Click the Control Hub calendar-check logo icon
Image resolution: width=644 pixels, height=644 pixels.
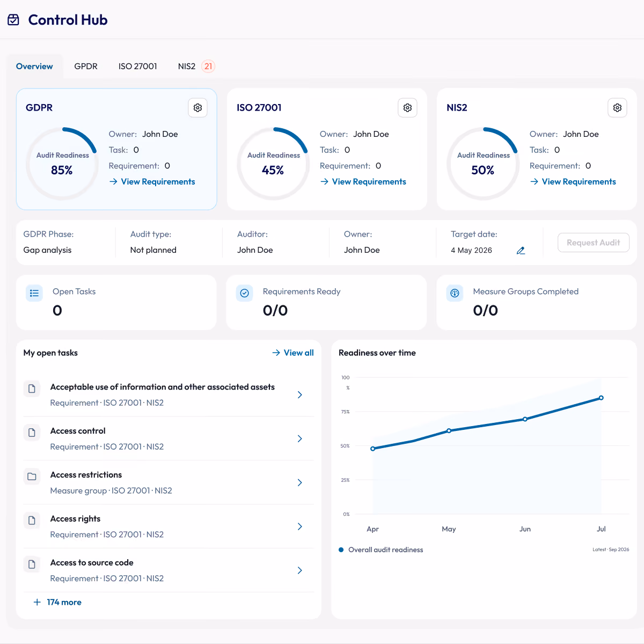(13, 20)
